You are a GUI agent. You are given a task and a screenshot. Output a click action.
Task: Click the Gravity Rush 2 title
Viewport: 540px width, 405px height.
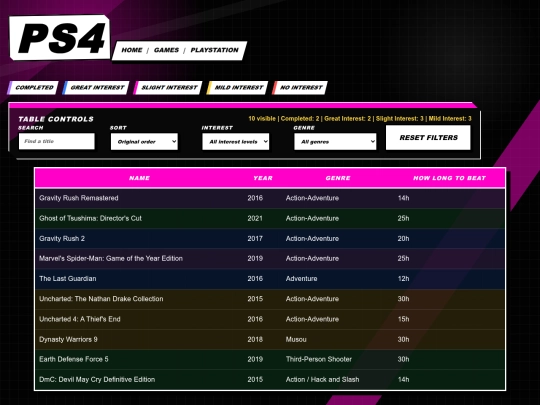pos(62,238)
